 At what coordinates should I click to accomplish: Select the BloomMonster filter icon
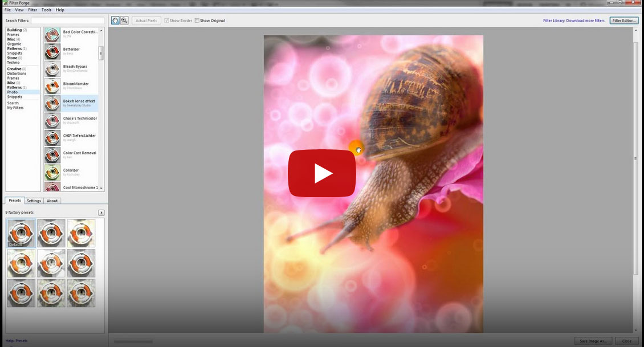(x=52, y=86)
